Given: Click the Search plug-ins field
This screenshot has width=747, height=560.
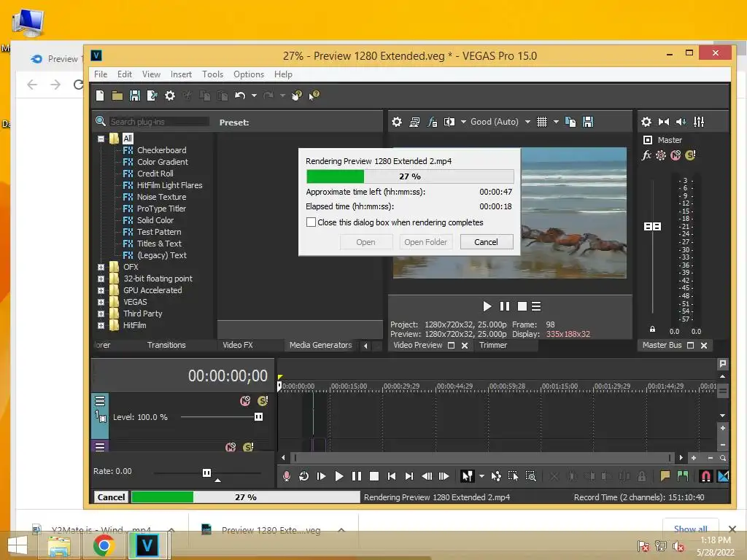Looking at the screenshot, I should click(159, 122).
